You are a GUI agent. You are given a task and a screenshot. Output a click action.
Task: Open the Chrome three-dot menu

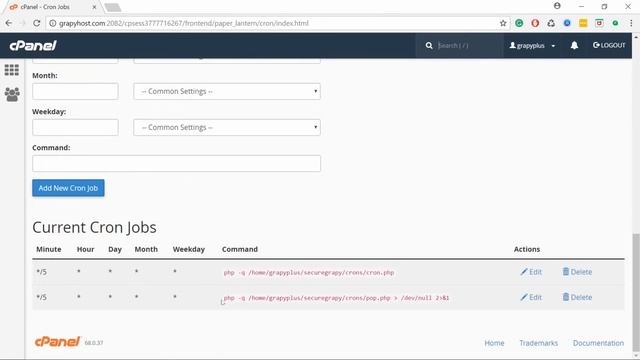[x=631, y=23]
